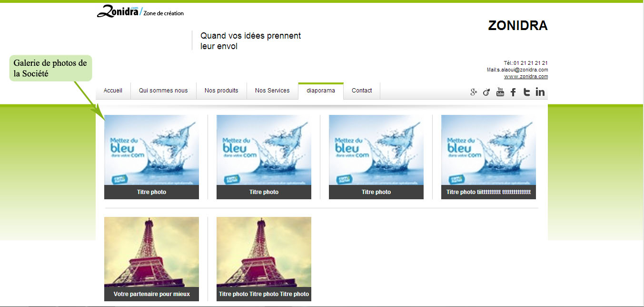
Task: Open the Google+ social icon
Action: click(474, 92)
